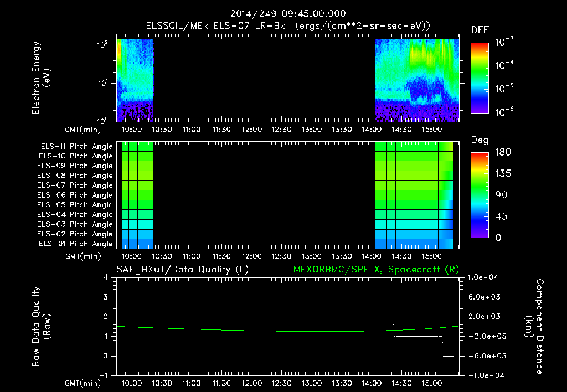Click the SAF_BXuT/Data Quality (L) title

[183, 270]
